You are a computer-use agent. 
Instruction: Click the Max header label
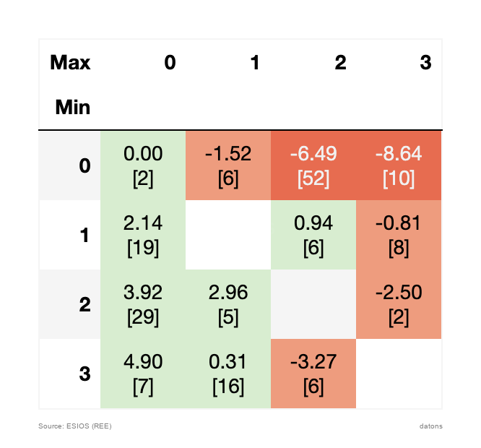tap(70, 62)
